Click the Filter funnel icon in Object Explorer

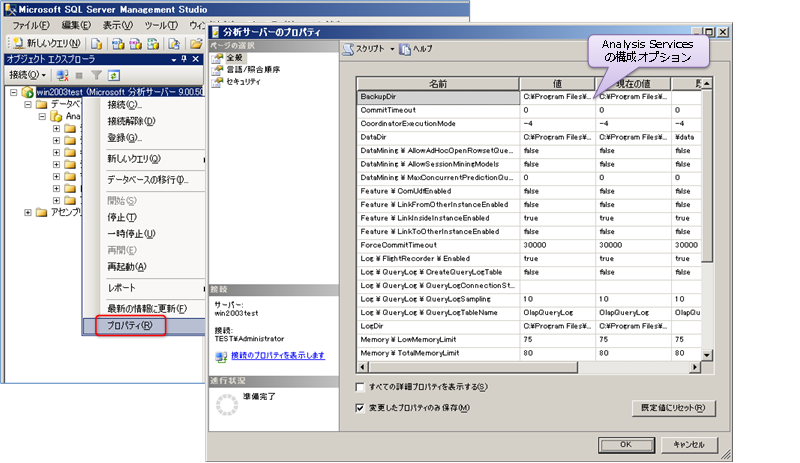(x=96, y=76)
